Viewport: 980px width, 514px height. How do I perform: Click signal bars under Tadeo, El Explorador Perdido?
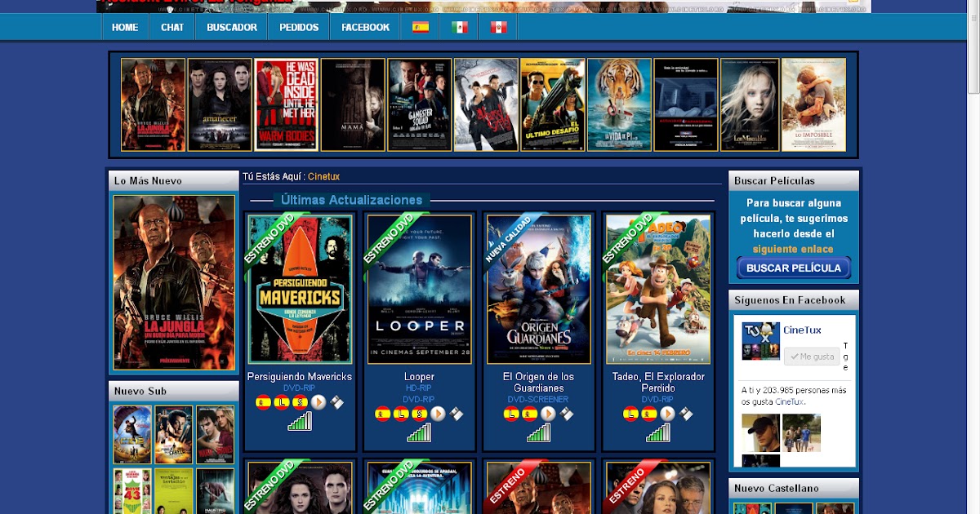657,433
